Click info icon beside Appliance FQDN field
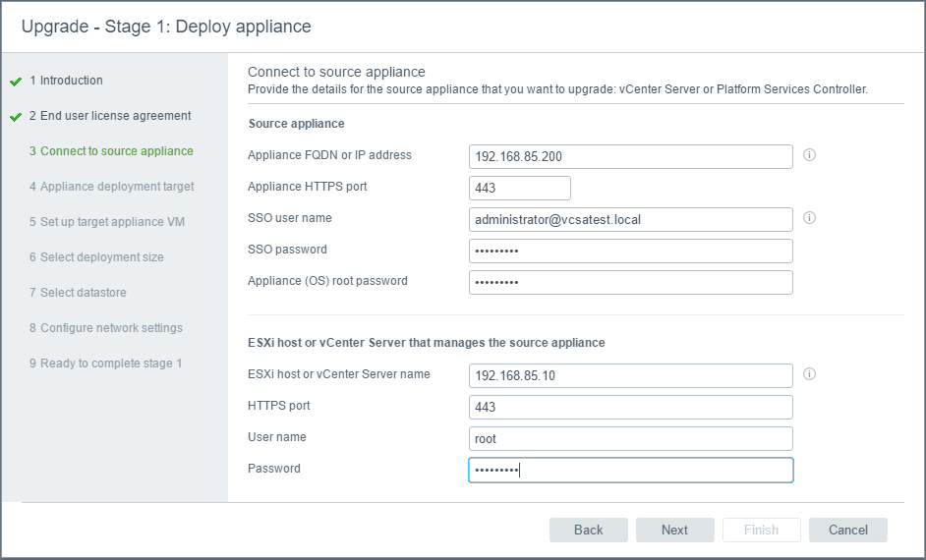This screenshot has height=560, width=926. 810,155
